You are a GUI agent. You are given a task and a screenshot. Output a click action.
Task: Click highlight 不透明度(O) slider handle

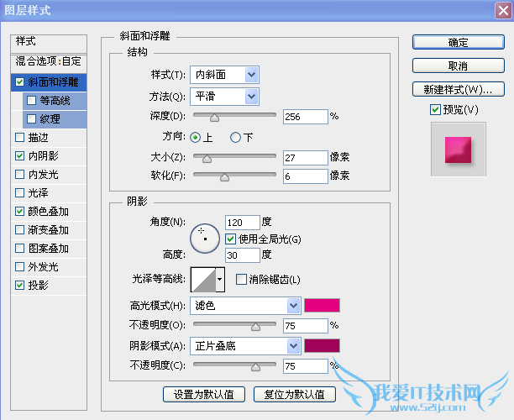[x=255, y=326]
